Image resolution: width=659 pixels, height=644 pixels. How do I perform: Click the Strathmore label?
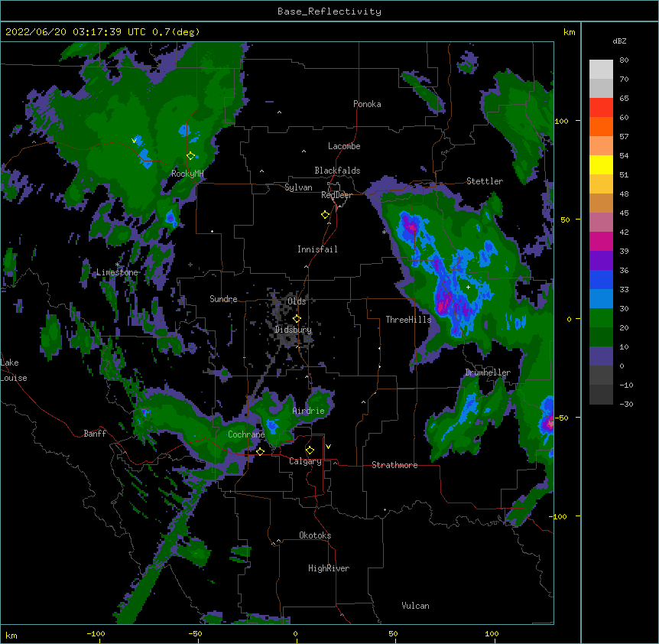[394, 465]
